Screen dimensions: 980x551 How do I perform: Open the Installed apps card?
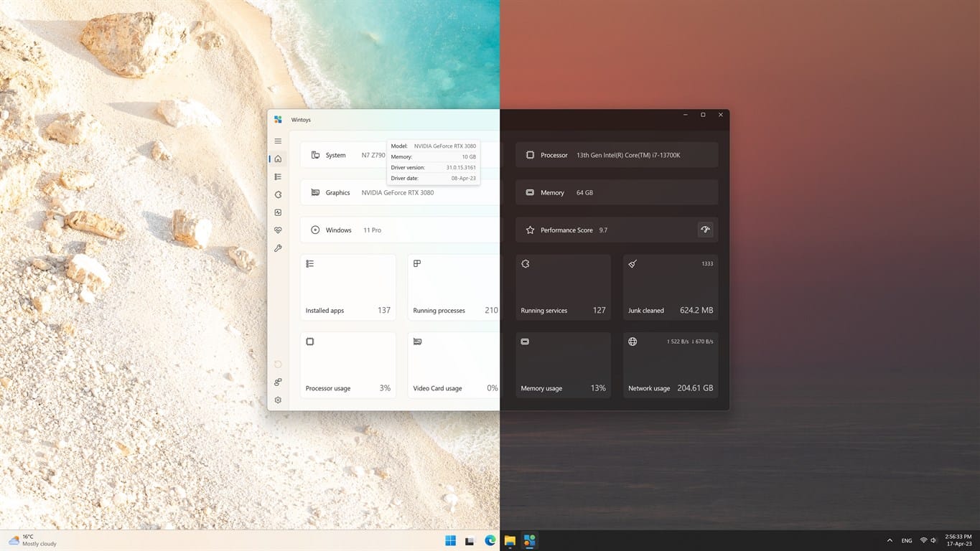coord(347,287)
